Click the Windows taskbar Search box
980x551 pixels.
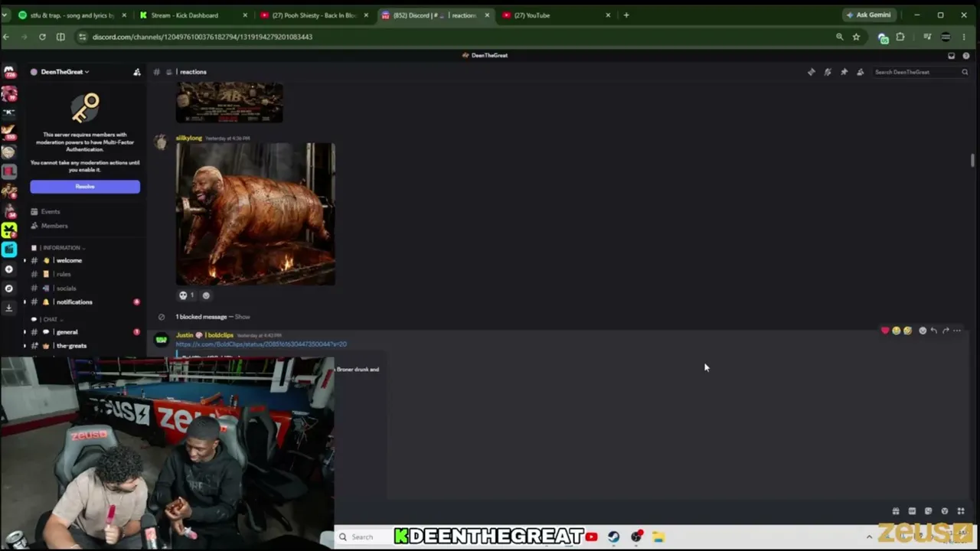pyautogui.click(x=364, y=536)
